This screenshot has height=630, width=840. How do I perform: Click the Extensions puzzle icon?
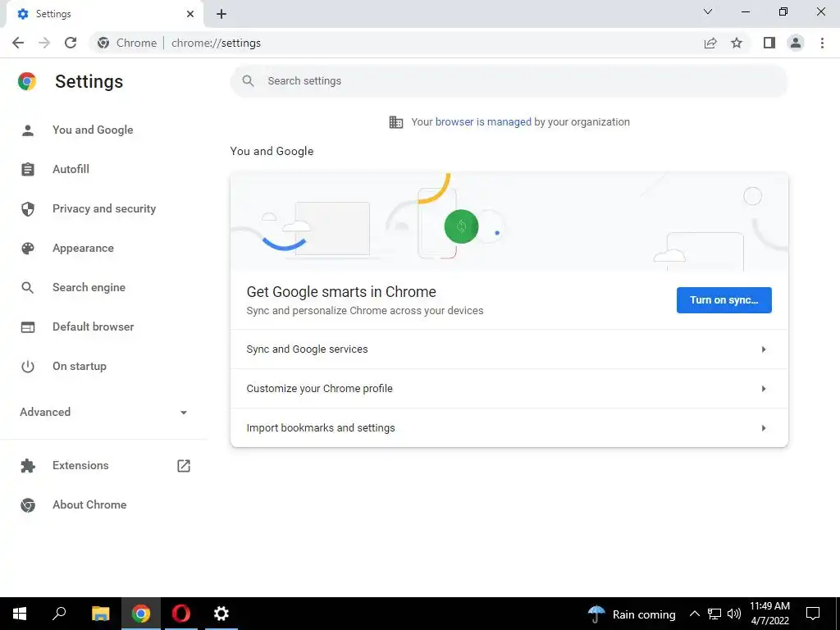click(x=28, y=466)
